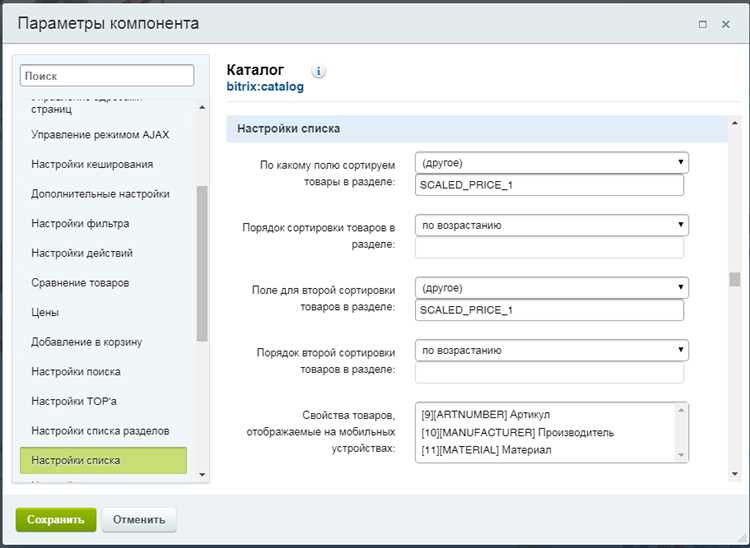Go to Дополнительные настройки section

point(100,194)
